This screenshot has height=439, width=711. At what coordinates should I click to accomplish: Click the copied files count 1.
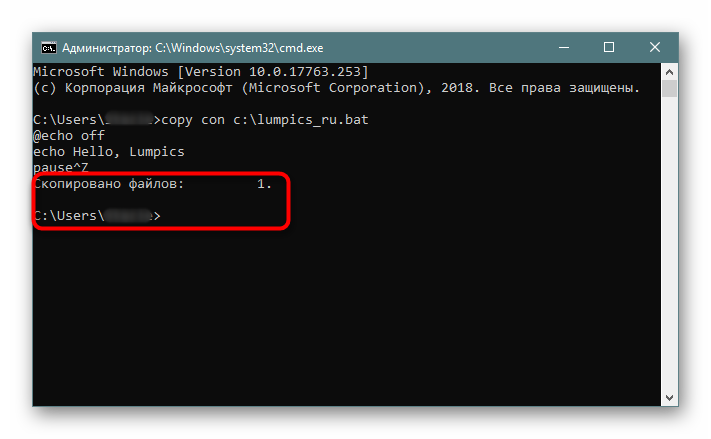pos(264,184)
